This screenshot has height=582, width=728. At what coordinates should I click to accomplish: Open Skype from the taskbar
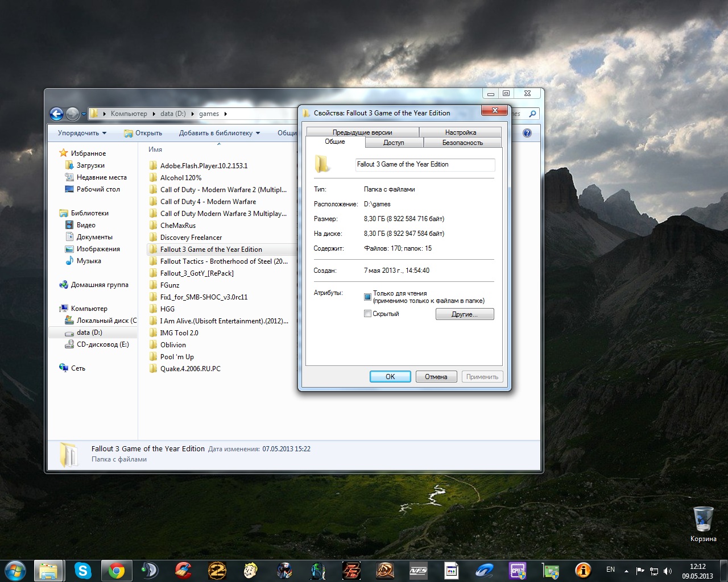[83, 570]
